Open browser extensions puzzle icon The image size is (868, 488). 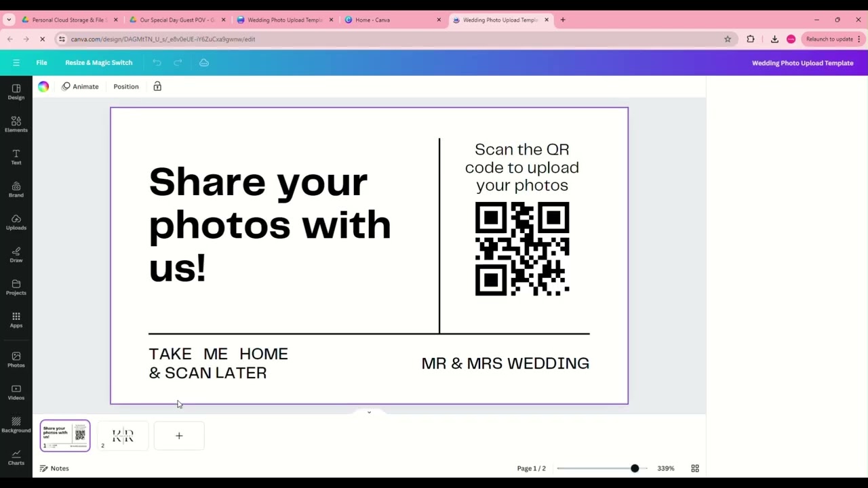click(x=751, y=39)
